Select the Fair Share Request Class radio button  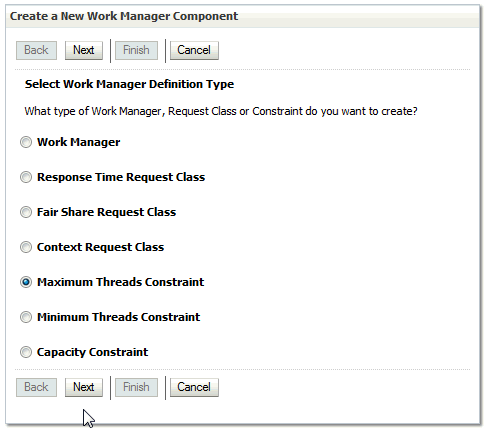pos(26,212)
